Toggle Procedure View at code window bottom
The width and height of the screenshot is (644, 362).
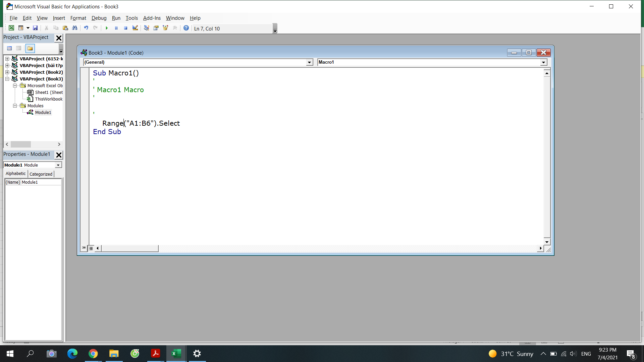84,248
